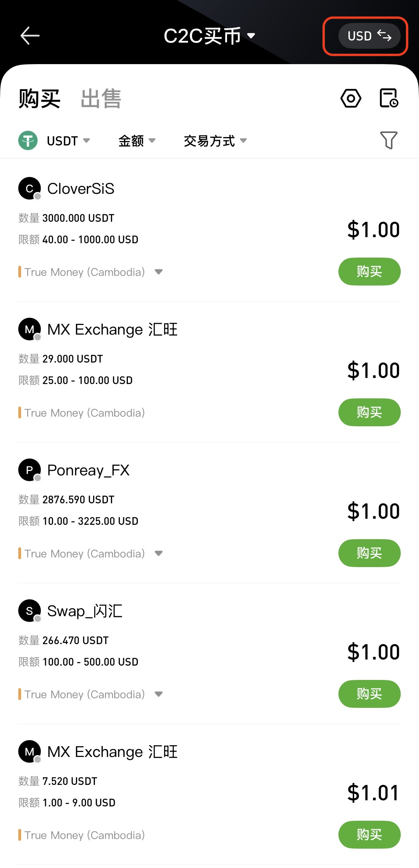
Task: Tap CloverSiS merchant avatar
Action: (29, 188)
